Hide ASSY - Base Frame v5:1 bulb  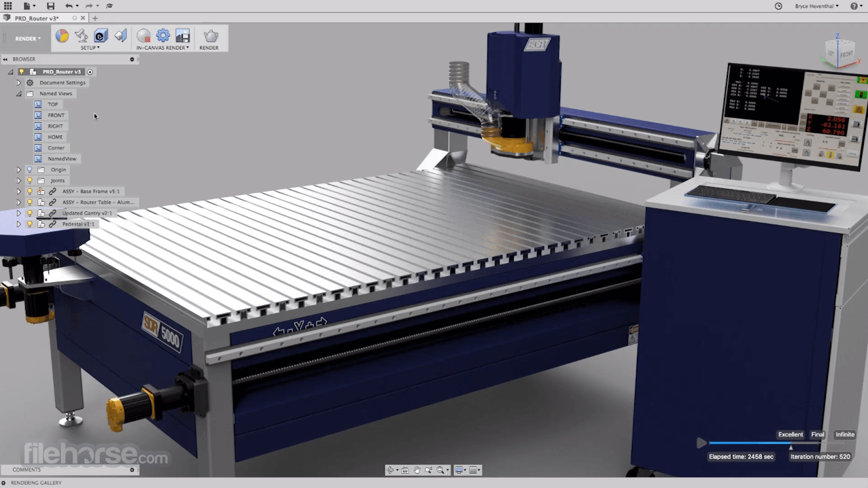click(x=29, y=192)
